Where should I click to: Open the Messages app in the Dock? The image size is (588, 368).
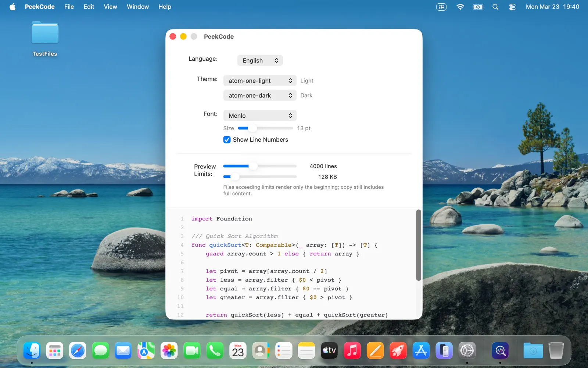(100, 351)
